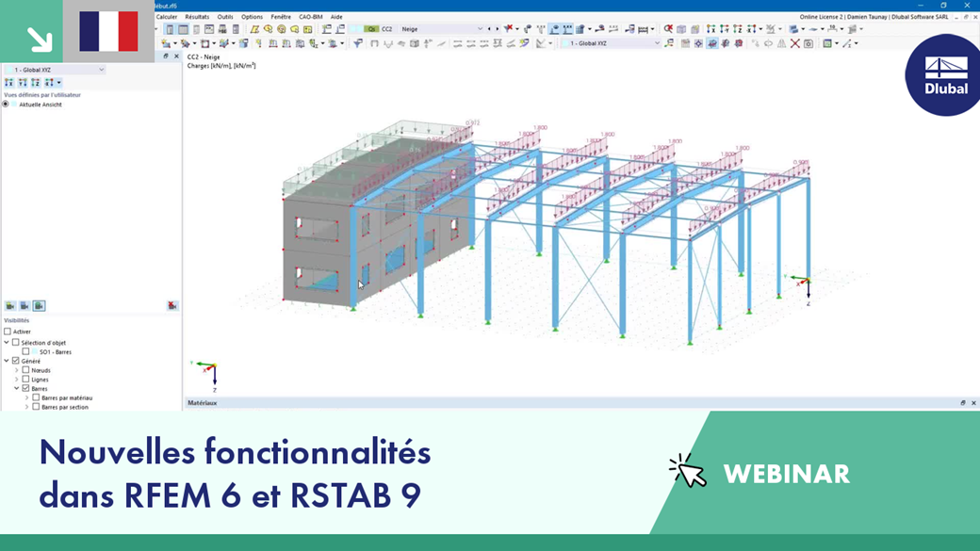Select the CC2 load case icon in toolbar

point(372,29)
